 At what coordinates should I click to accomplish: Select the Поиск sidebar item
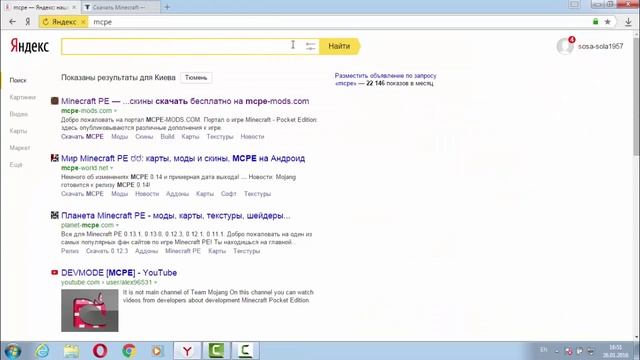click(x=18, y=80)
